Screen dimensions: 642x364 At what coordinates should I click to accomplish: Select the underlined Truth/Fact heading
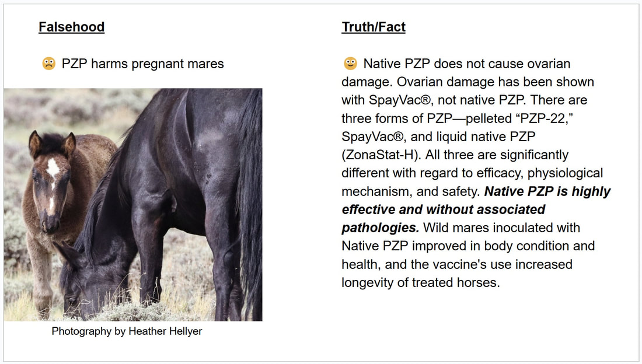tap(374, 27)
